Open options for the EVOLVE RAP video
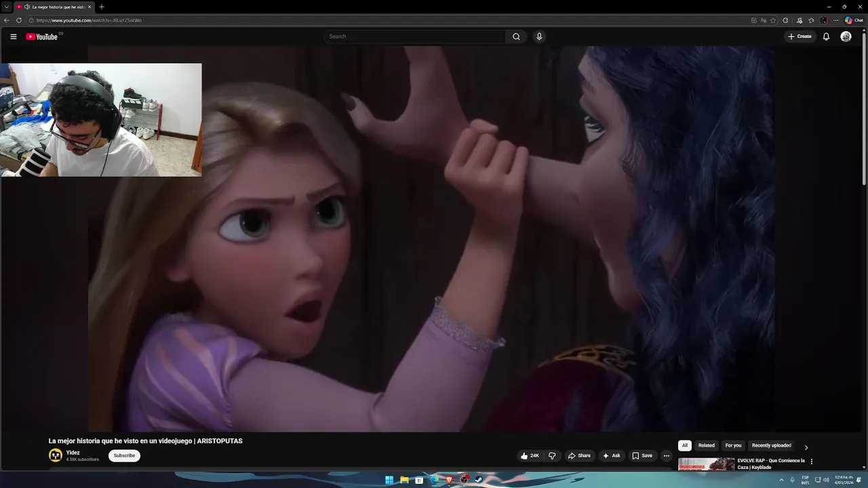Screen dimensions: 868x488 pyautogui.click(x=812, y=462)
